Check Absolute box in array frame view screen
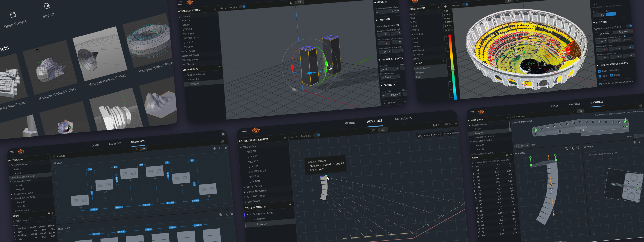 (514, 117)
